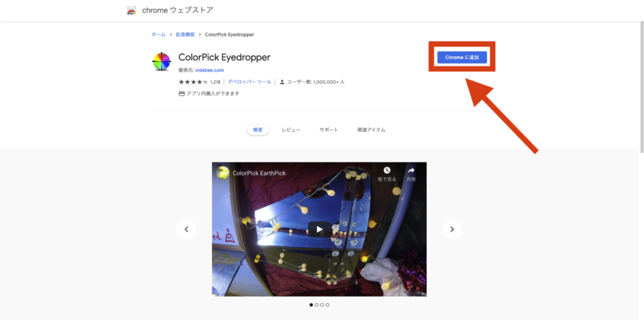This screenshot has width=644, height=325.
Task: Open the 1,218 ratings count
Action: (215, 82)
